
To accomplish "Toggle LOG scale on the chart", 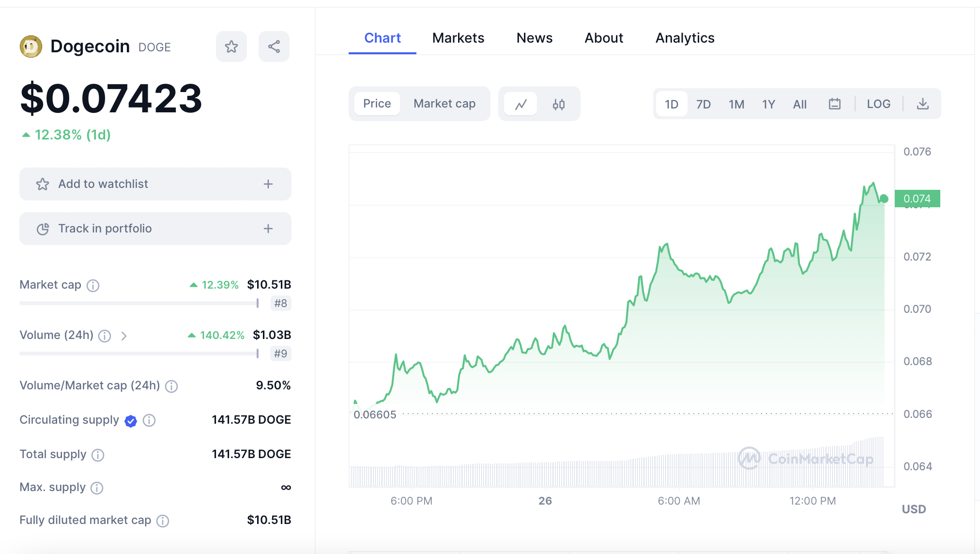I will click(x=878, y=104).
